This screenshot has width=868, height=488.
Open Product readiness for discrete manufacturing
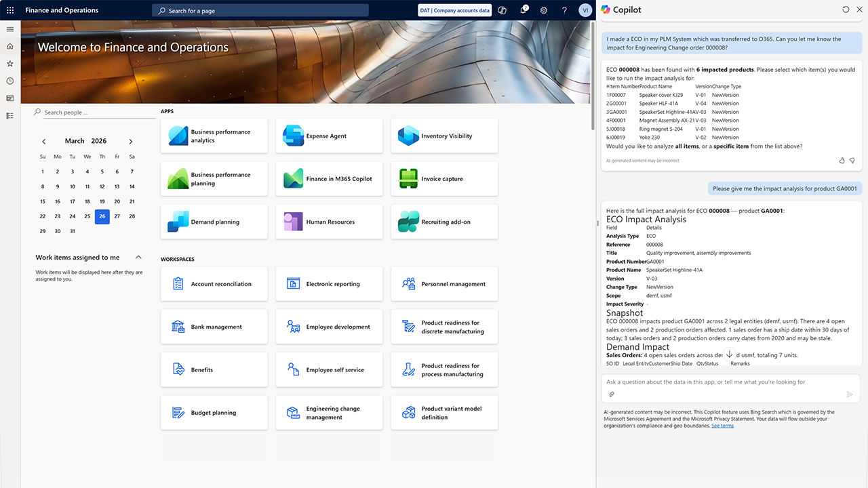(445, 327)
